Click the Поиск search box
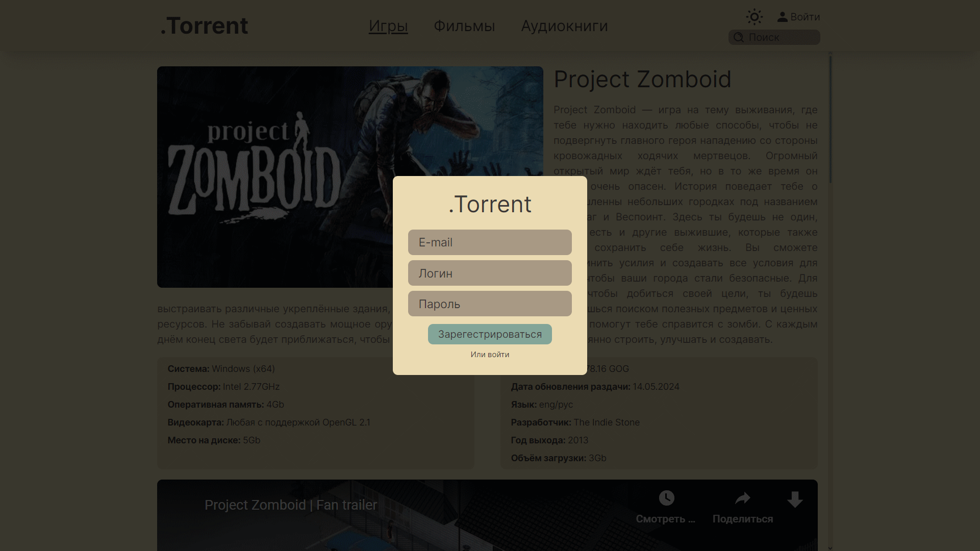Screen dimensions: 980x551 (x=782, y=37)
